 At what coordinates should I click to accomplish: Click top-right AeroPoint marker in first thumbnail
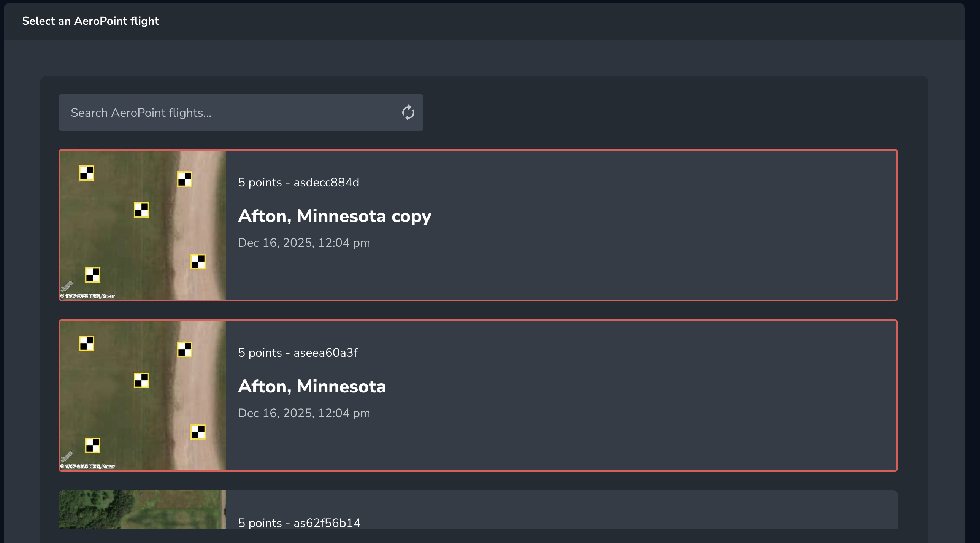pos(185,179)
